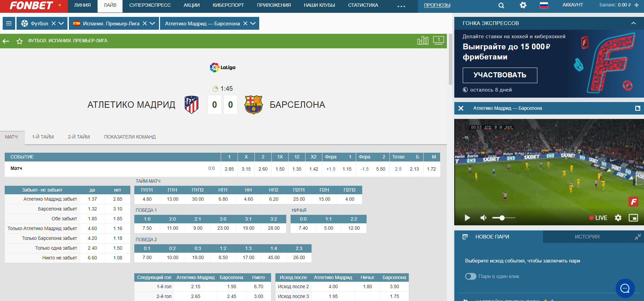
Task: Bet on home win odds 2.85
Action: tap(229, 169)
